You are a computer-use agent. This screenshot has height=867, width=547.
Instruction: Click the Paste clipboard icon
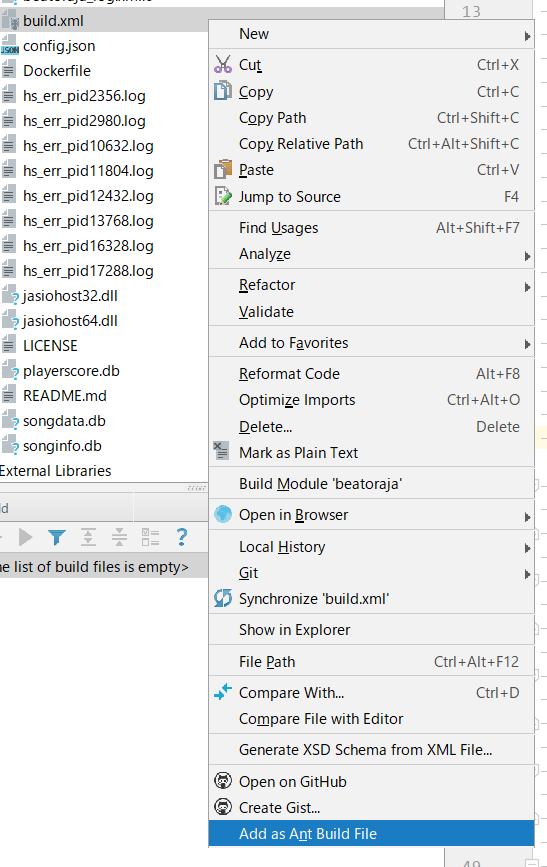[223, 169]
